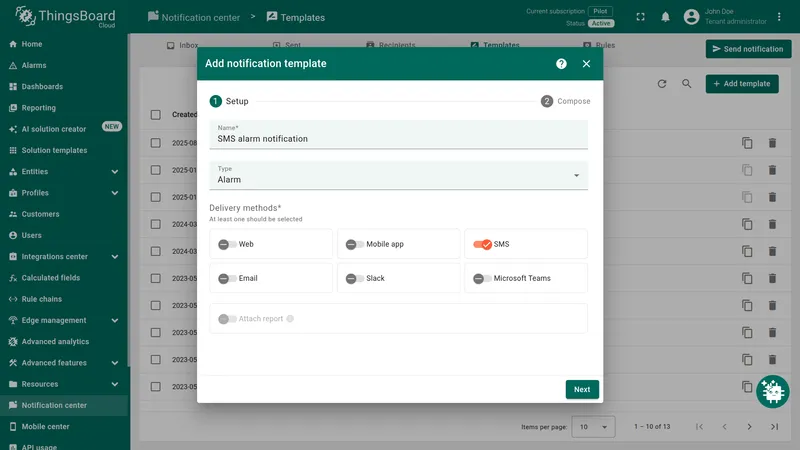Click the Alarms sidebar icon

pyautogui.click(x=13, y=65)
